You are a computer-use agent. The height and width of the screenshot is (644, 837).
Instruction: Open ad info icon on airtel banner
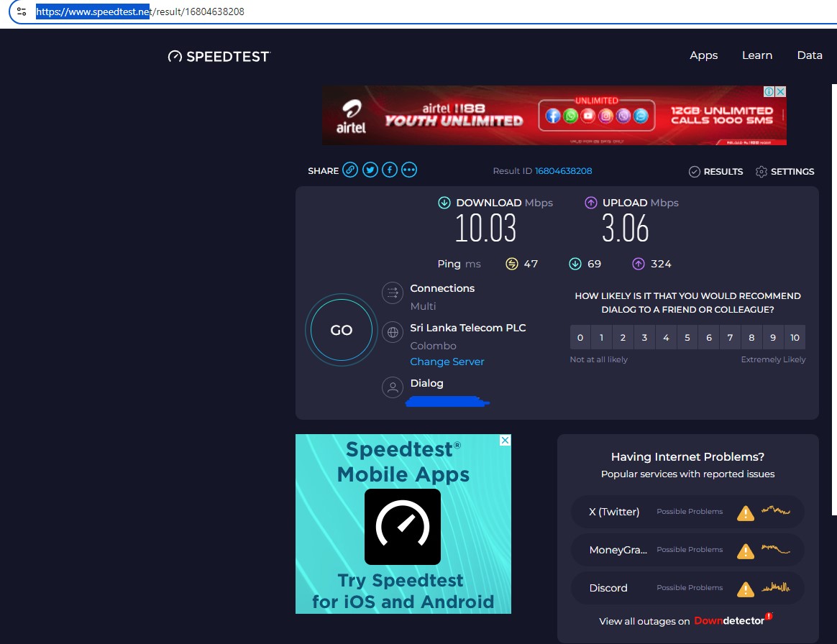[769, 92]
